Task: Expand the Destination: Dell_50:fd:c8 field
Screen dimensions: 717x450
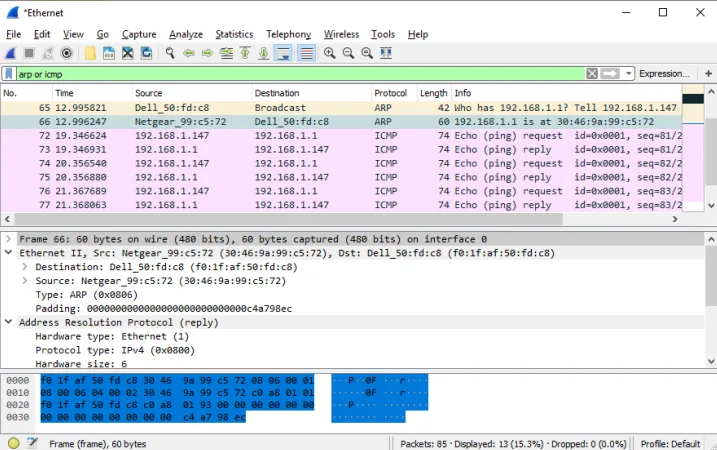Action: (25, 267)
